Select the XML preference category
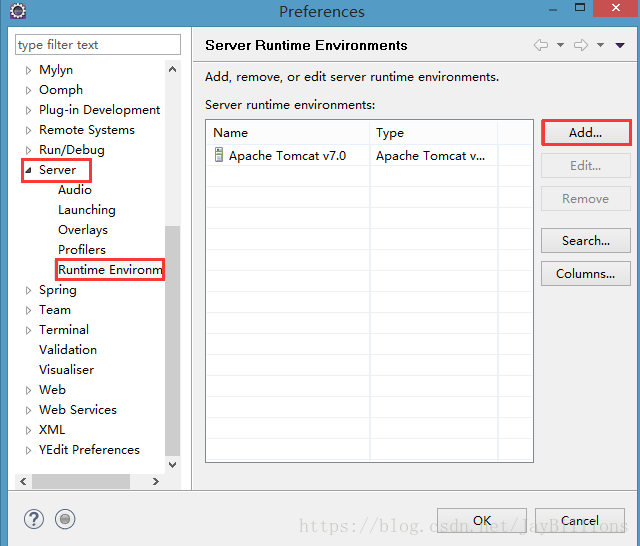The width and height of the screenshot is (640, 546). tap(52, 430)
